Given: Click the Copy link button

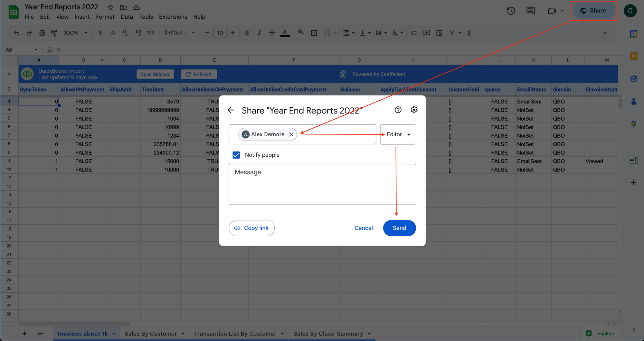Looking at the screenshot, I should coord(251,228).
